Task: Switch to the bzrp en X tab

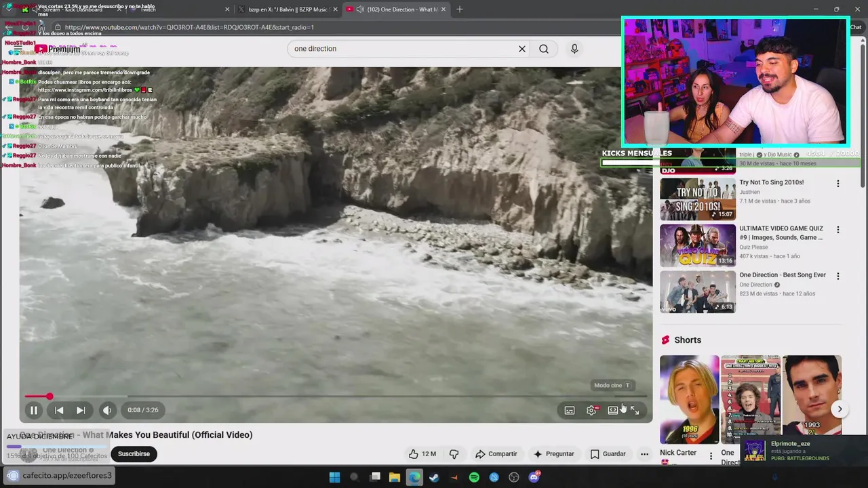Action: pos(288,9)
